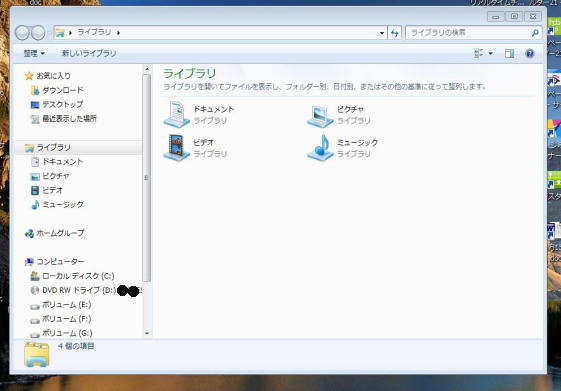
Task: Close the Libraries window
Action: [533, 16]
